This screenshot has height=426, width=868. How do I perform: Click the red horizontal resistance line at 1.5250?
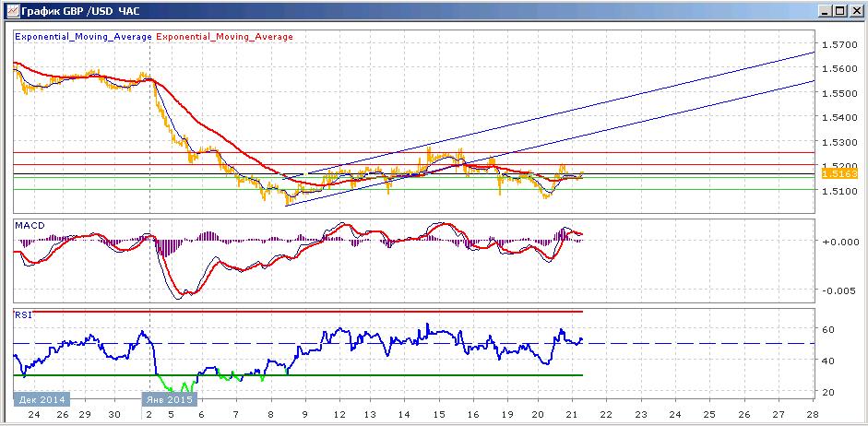[414, 152]
